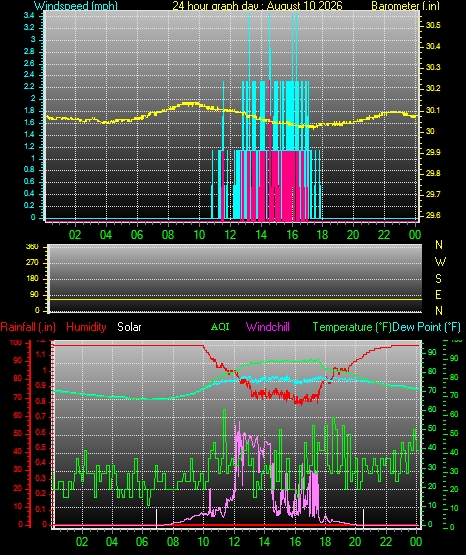This screenshot has width=466, height=555.
Task: Click the 3.4 windspeed scale value
Action: pyautogui.click(x=29, y=15)
